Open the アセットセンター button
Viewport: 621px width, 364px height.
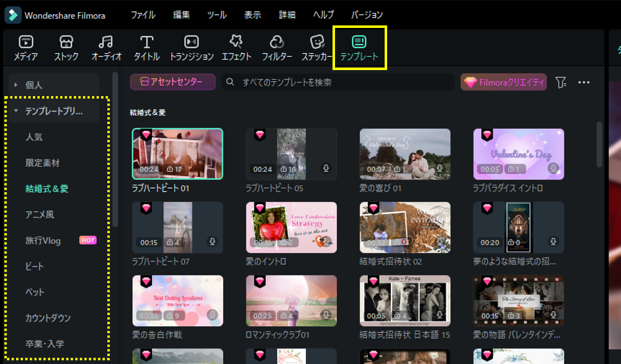172,81
